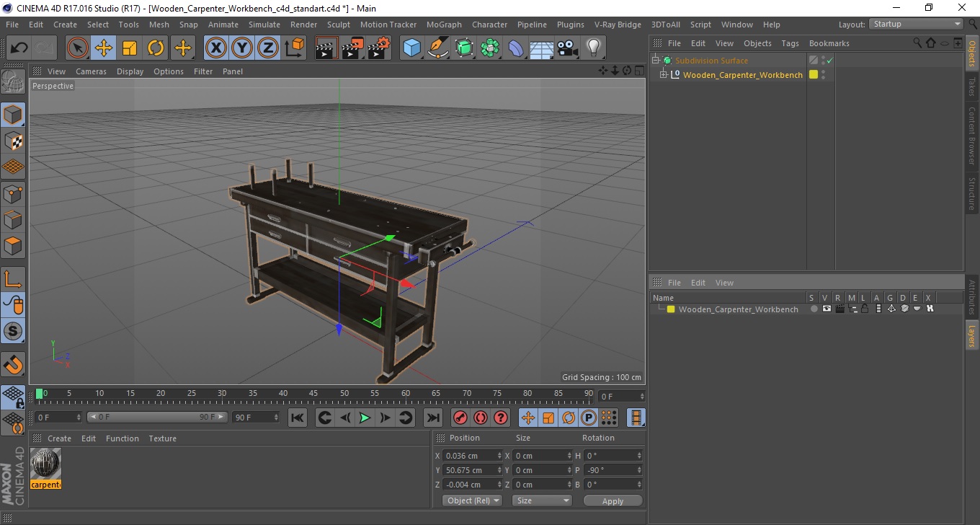
Task: Add a Cube primitive object
Action: [412, 48]
